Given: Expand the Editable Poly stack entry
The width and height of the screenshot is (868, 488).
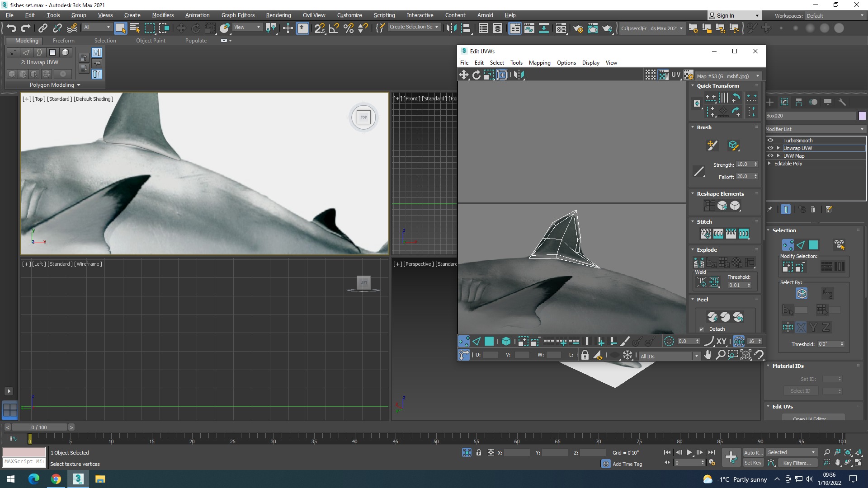Looking at the screenshot, I should (769, 164).
